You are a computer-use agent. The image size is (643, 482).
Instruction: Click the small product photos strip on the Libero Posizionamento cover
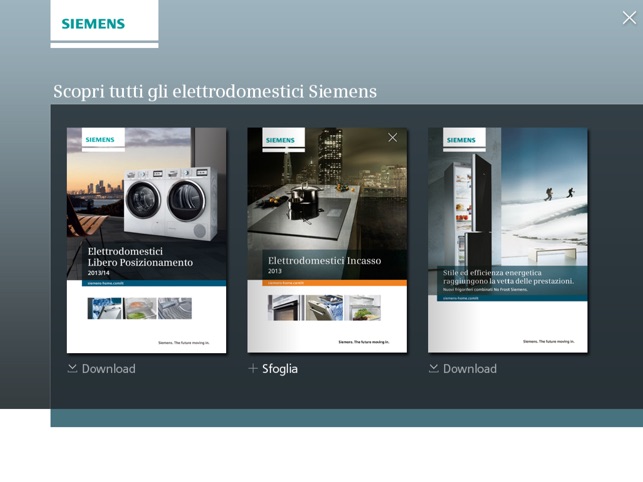tap(139, 308)
